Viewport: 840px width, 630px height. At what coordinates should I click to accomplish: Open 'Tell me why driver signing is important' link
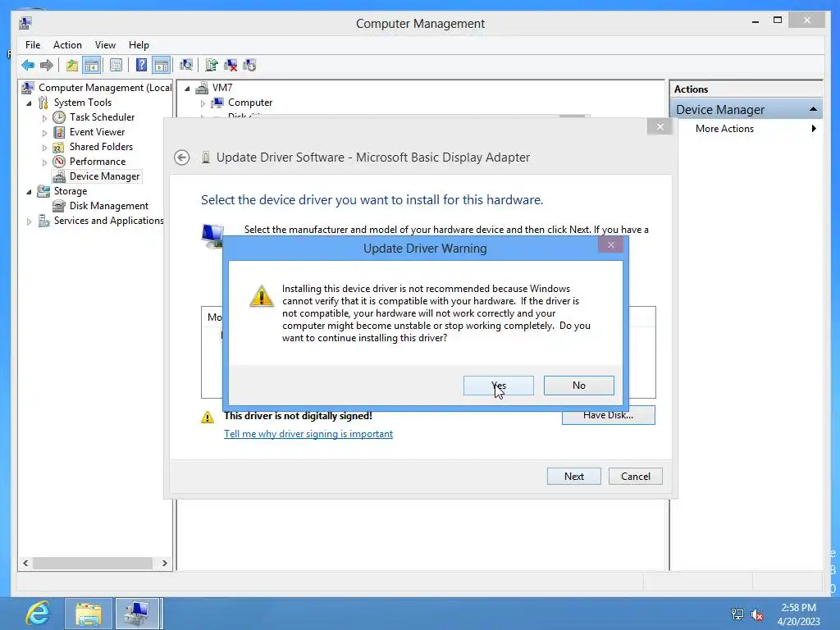[x=308, y=434]
